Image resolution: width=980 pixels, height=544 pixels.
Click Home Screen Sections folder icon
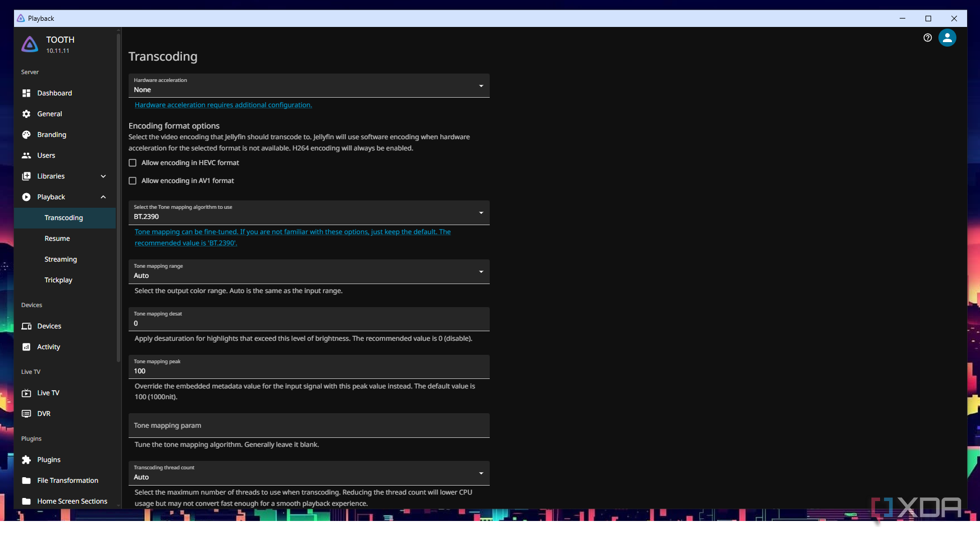[26, 501]
